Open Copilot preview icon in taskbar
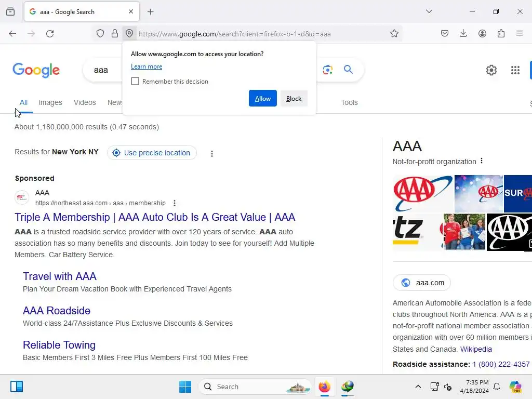This screenshot has width=532, height=399. tap(515, 387)
